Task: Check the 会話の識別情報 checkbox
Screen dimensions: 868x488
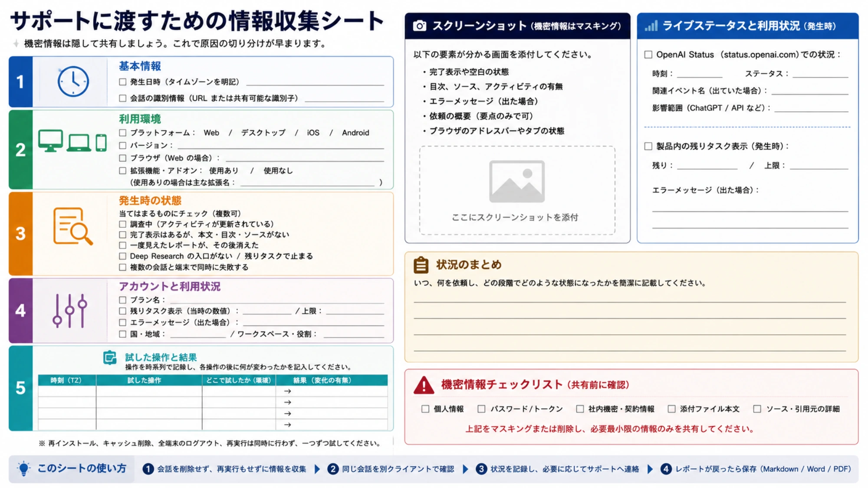Action: [x=123, y=98]
